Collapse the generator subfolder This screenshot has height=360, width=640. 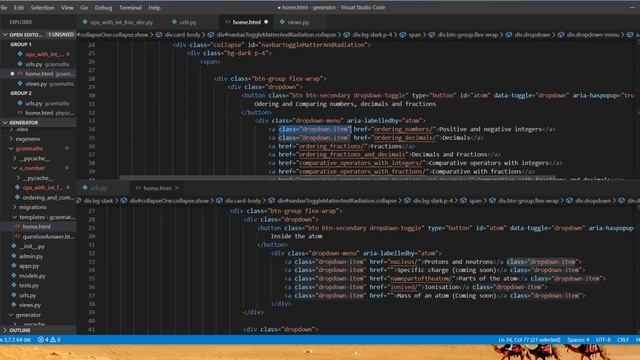click(x=11, y=315)
